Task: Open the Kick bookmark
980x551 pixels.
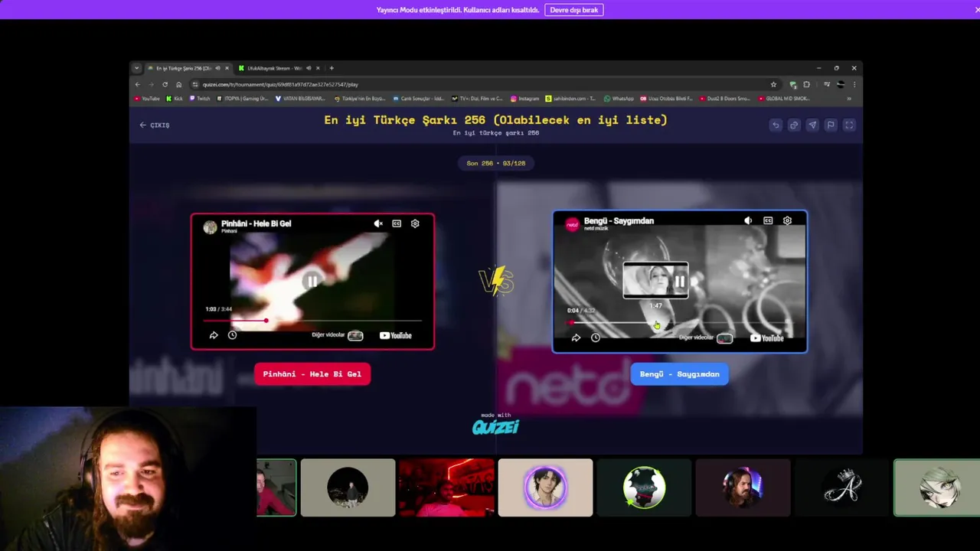Action: click(x=175, y=99)
